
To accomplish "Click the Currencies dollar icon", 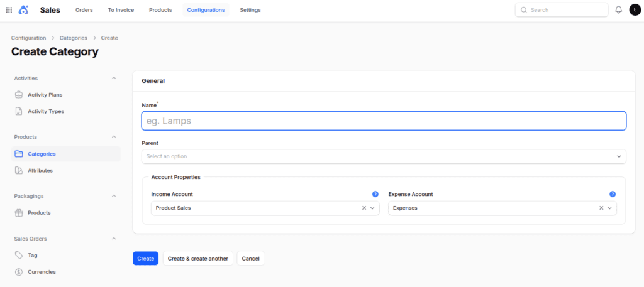I will point(18,272).
